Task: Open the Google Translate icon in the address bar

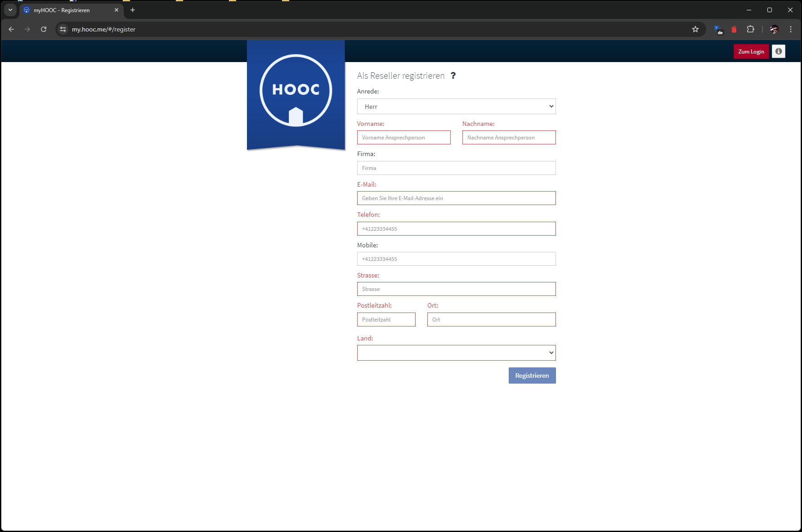Action: point(718,29)
